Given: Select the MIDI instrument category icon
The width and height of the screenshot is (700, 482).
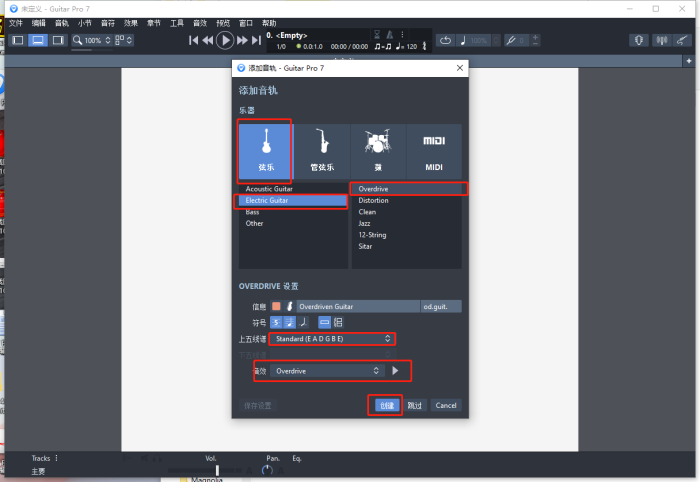Looking at the screenshot, I should pyautogui.click(x=433, y=150).
